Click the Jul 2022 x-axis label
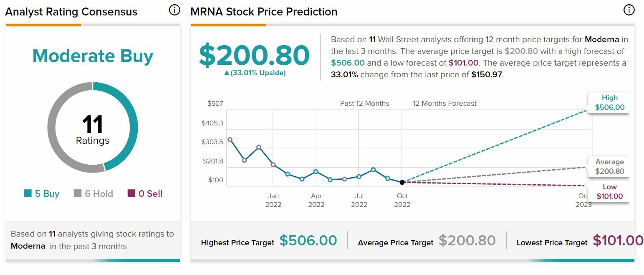 (359, 200)
